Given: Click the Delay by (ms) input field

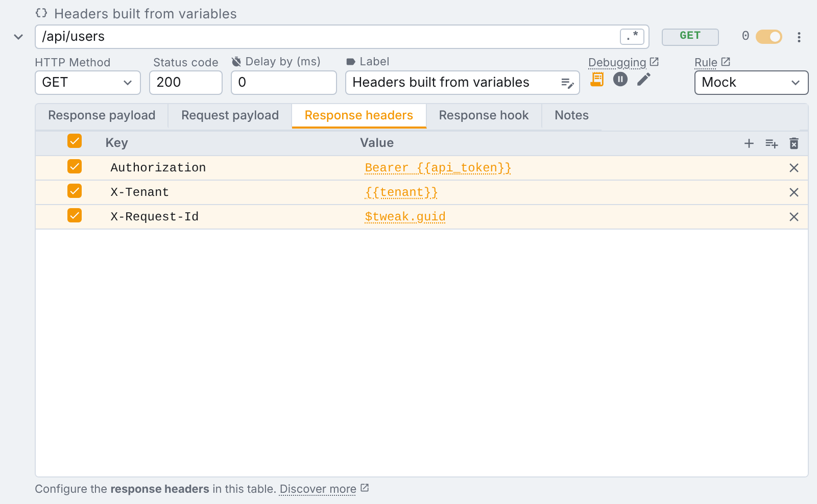Looking at the screenshot, I should tap(284, 83).
